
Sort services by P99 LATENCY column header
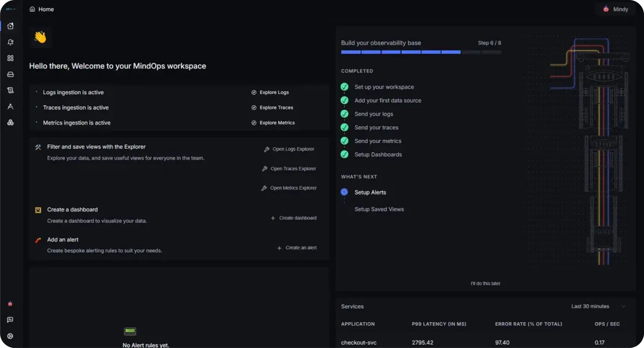(439, 324)
